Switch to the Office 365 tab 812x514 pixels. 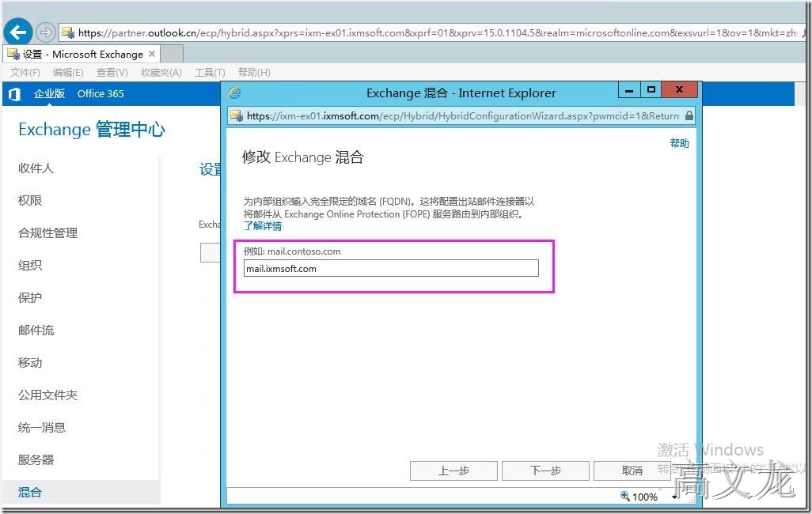101,93
